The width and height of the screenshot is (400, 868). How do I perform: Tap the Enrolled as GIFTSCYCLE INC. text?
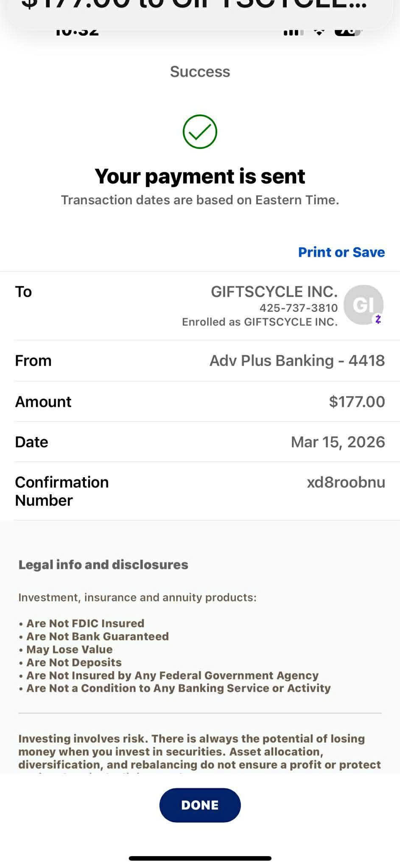point(260,322)
